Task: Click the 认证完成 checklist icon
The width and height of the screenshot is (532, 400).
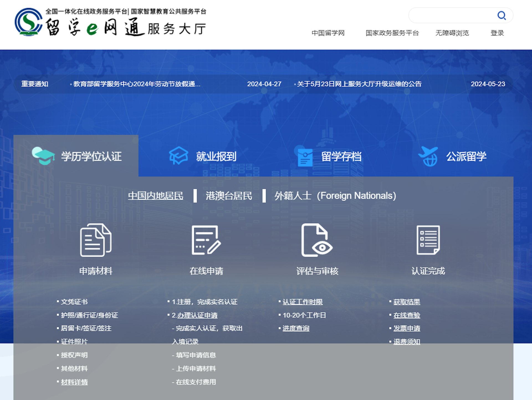Action: tap(428, 240)
